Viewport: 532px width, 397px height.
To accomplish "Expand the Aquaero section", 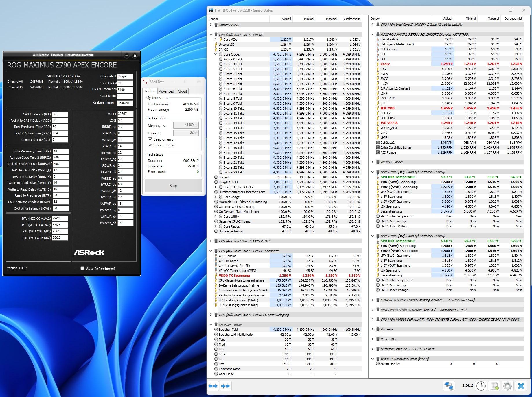I will pos(372,329).
